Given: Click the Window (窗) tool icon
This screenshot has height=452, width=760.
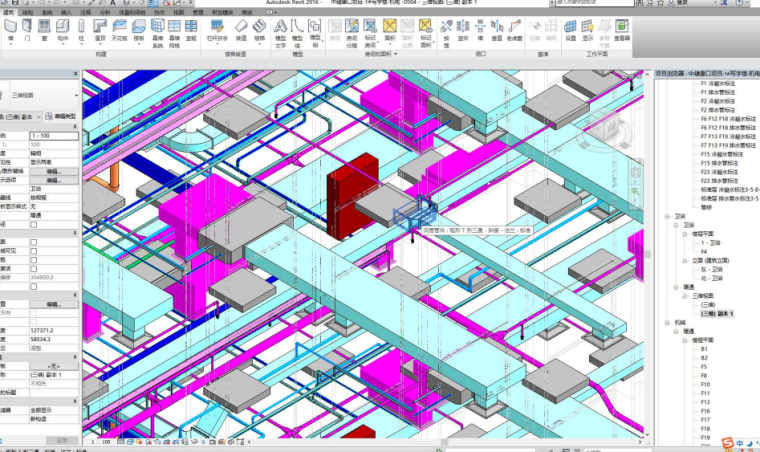Looking at the screenshot, I should tap(45, 30).
